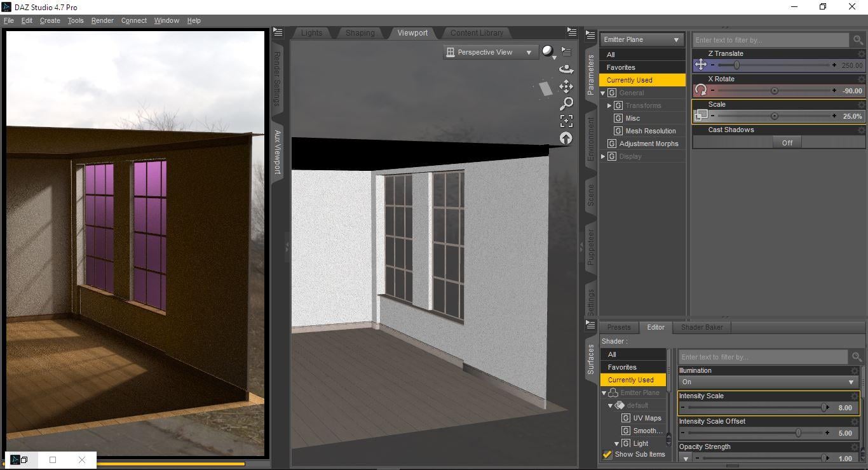Screen dimensions: 868x470
Task: Open the Scale parameter settings gear
Action: coord(861,105)
